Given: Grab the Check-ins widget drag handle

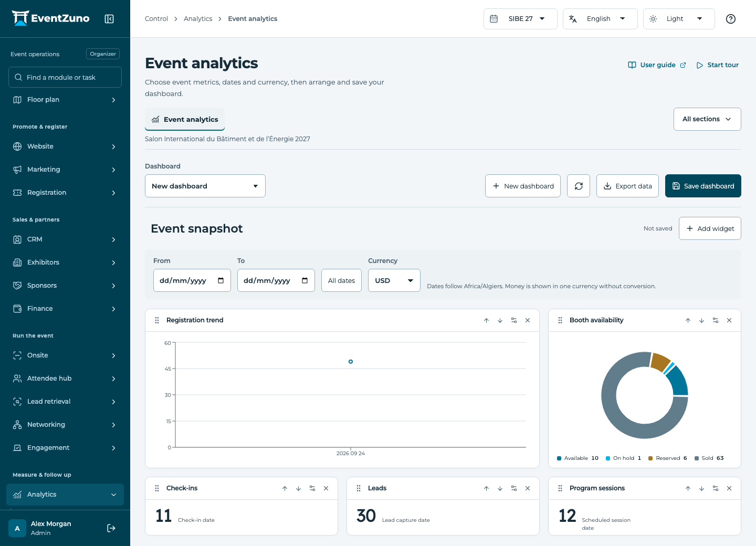Looking at the screenshot, I should 157,488.
